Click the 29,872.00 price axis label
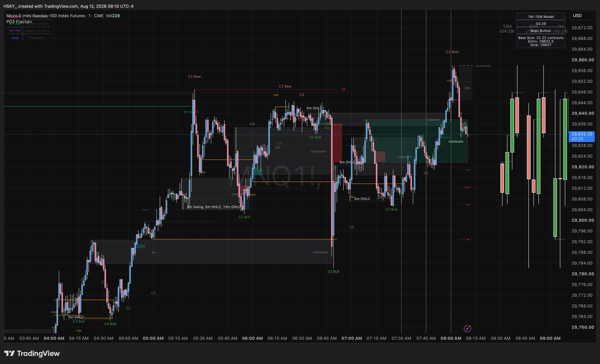The height and width of the screenshot is (364, 600). click(582, 28)
